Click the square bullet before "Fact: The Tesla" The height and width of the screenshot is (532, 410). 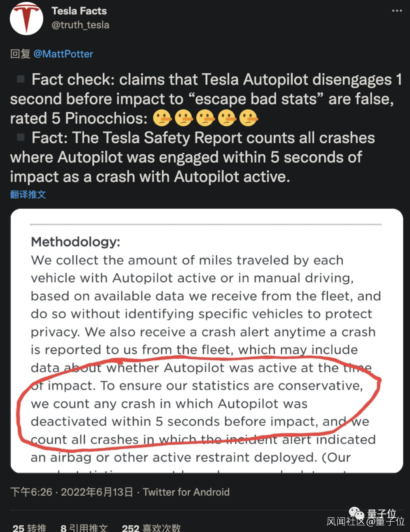[21, 137]
